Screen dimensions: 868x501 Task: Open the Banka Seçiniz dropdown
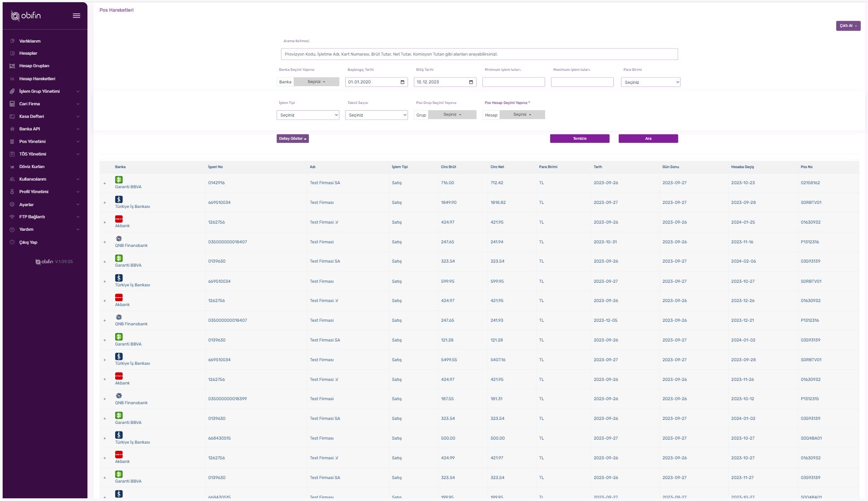[x=317, y=82]
